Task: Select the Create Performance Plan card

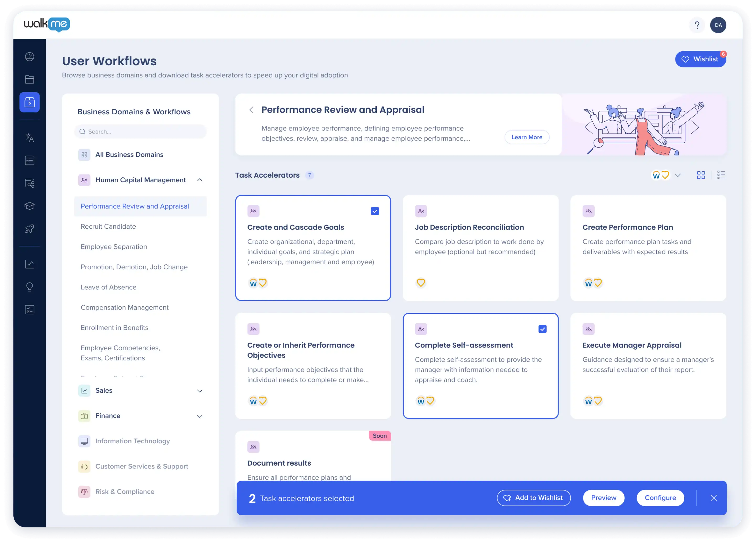Action: point(648,248)
